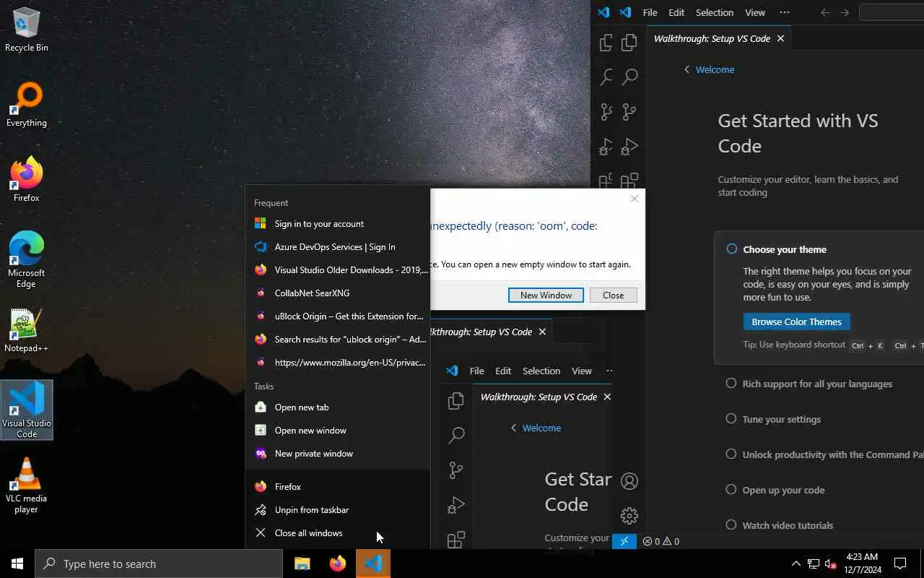Open File Explorer from the taskbar
Viewport: 924px width, 578px height.
302,564
